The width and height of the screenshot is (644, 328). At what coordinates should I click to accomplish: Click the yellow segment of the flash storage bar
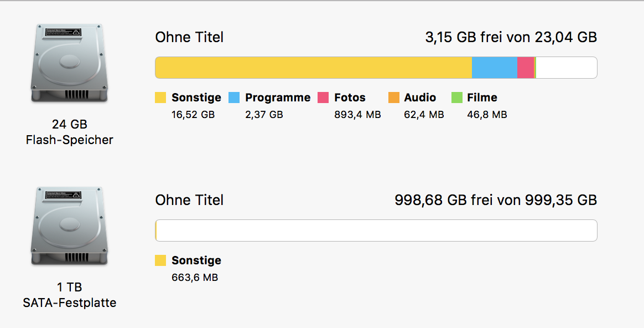click(313, 68)
